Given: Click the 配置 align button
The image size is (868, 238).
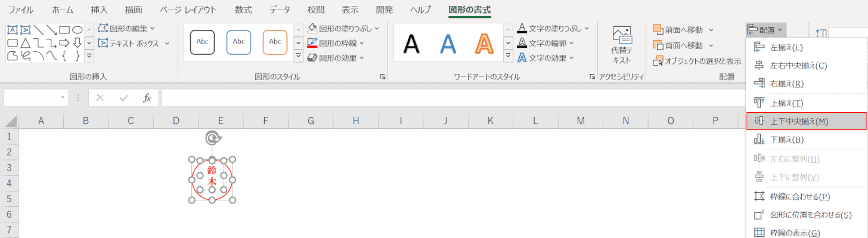Looking at the screenshot, I should point(765,29).
